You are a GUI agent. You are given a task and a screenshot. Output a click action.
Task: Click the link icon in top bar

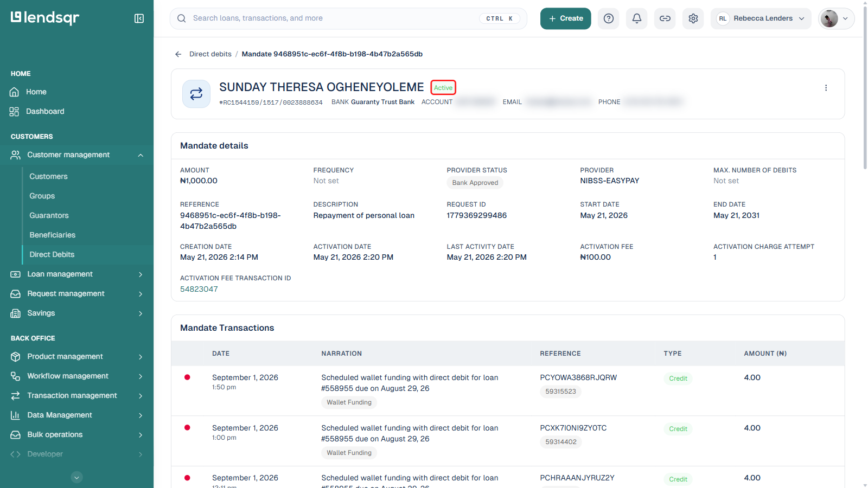pos(665,18)
